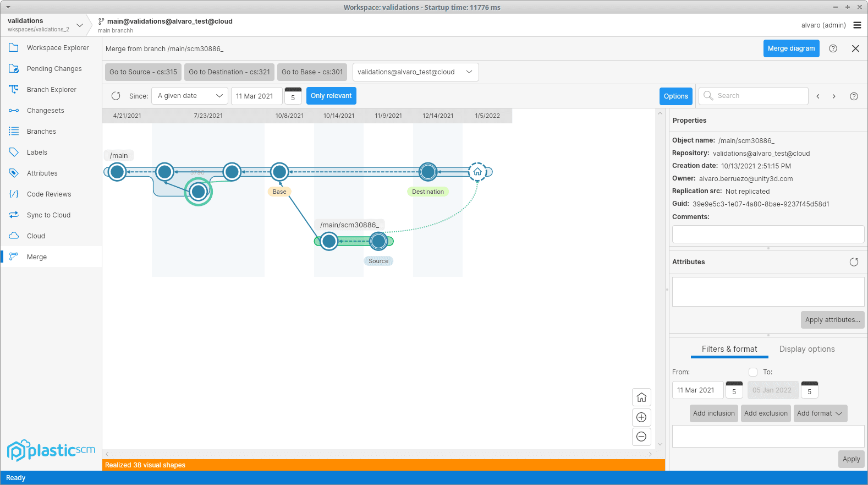
Task: Click Go to Source cs:315
Action: coord(143,72)
